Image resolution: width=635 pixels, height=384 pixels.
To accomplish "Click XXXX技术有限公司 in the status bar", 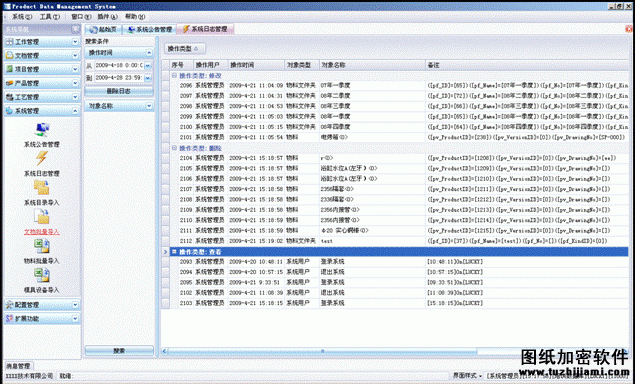I will pyautogui.click(x=29, y=376).
